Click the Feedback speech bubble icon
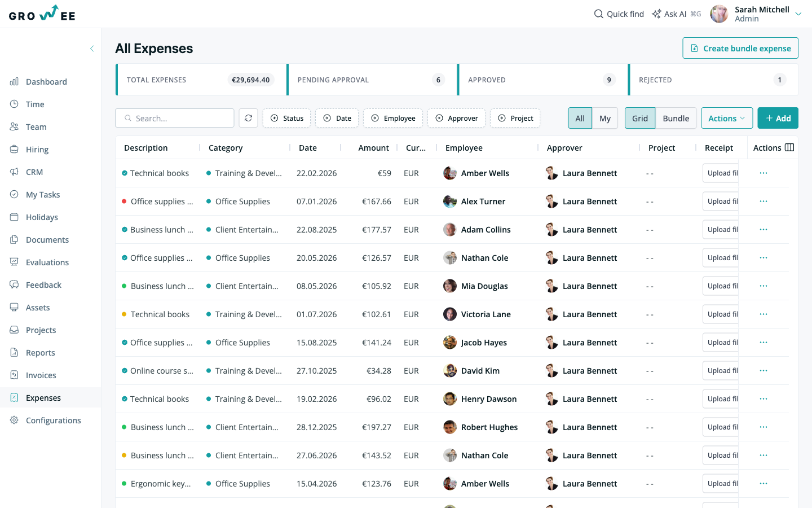 14,285
